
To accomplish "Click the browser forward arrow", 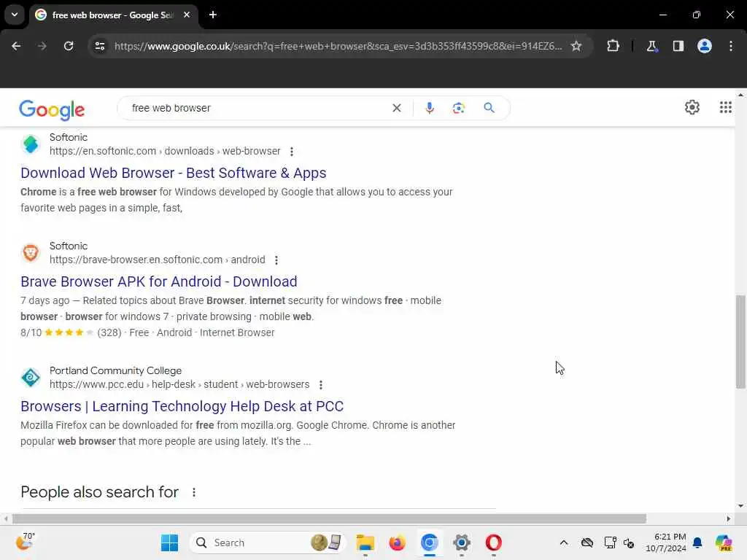I will [42, 46].
